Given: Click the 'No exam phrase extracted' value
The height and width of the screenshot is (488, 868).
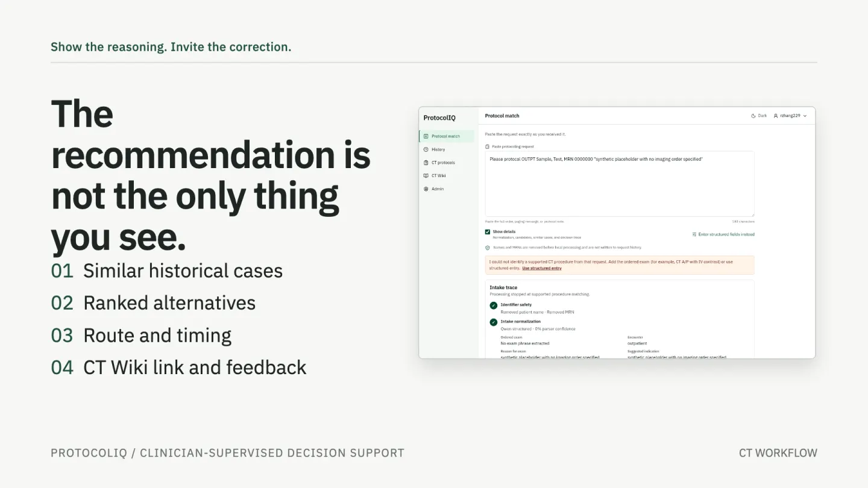Looking at the screenshot, I should [x=525, y=343].
